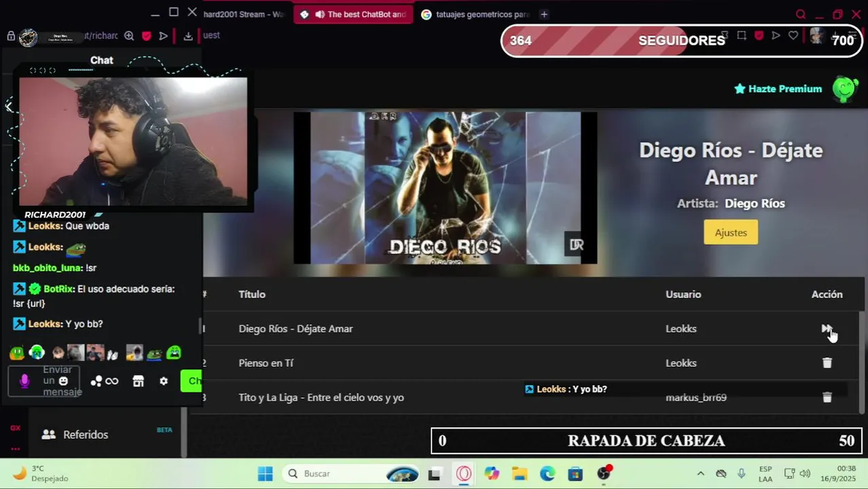The image size is (868, 489).
Task: Click the Chat header label
Action: (102, 60)
